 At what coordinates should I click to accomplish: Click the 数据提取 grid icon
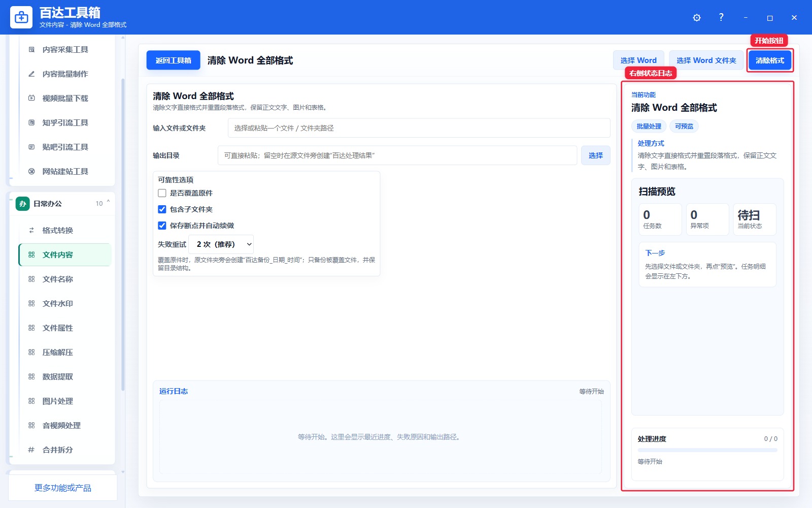[31, 377]
